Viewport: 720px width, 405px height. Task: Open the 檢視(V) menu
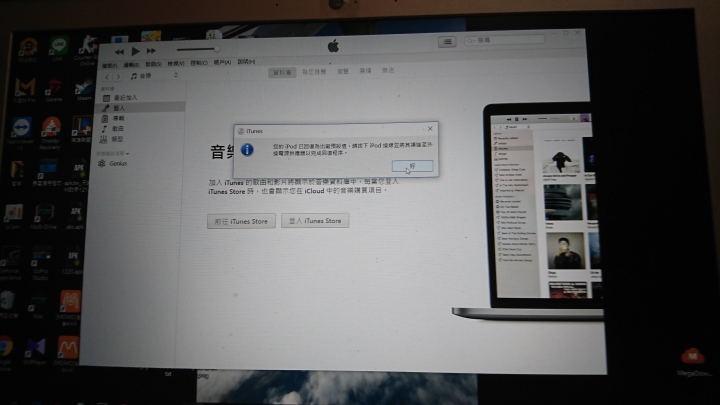176,64
